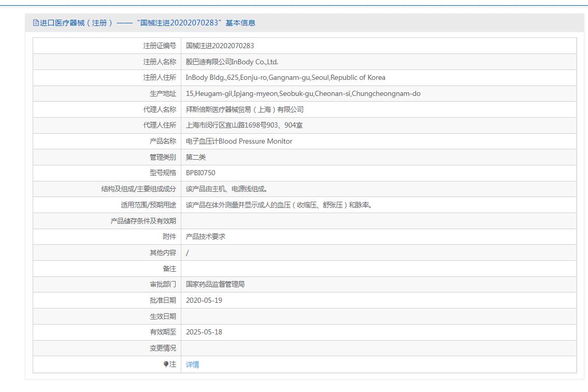Click the structure text 该产品由主机、电源线组成

(x=226, y=189)
